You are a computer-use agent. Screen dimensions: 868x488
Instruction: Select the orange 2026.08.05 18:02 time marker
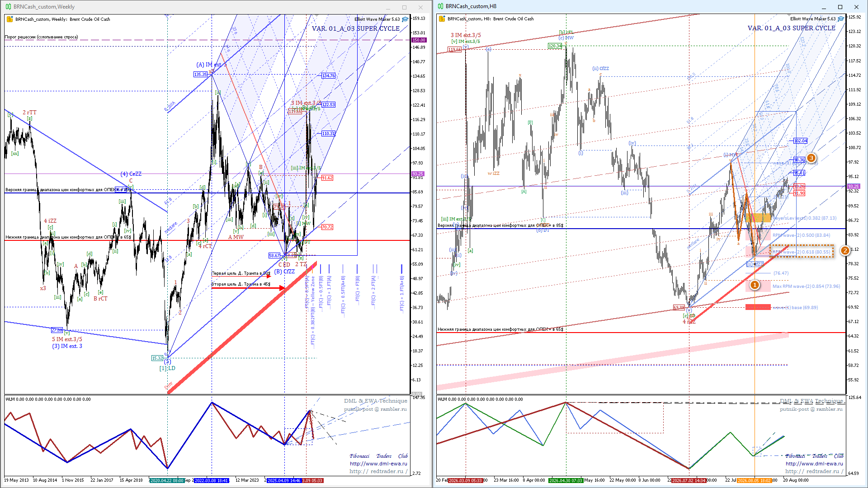coord(754,480)
